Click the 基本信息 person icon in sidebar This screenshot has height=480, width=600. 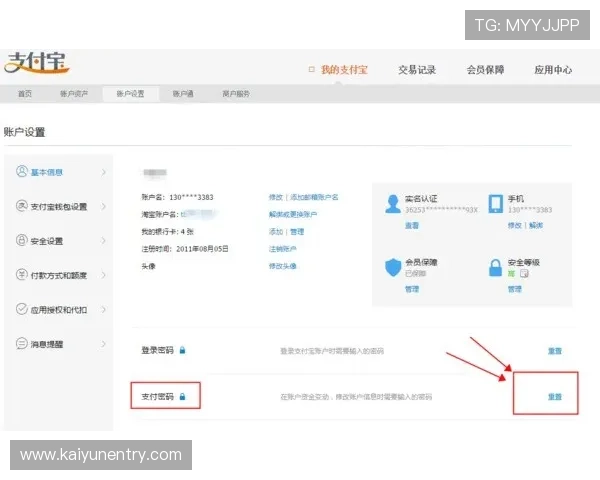[22, 171]
